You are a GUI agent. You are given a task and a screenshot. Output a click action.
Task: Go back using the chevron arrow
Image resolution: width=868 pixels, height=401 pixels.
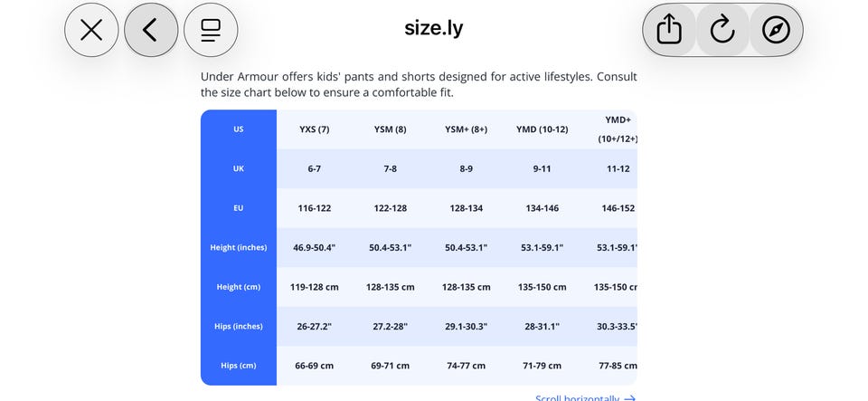tap(151, 30)
